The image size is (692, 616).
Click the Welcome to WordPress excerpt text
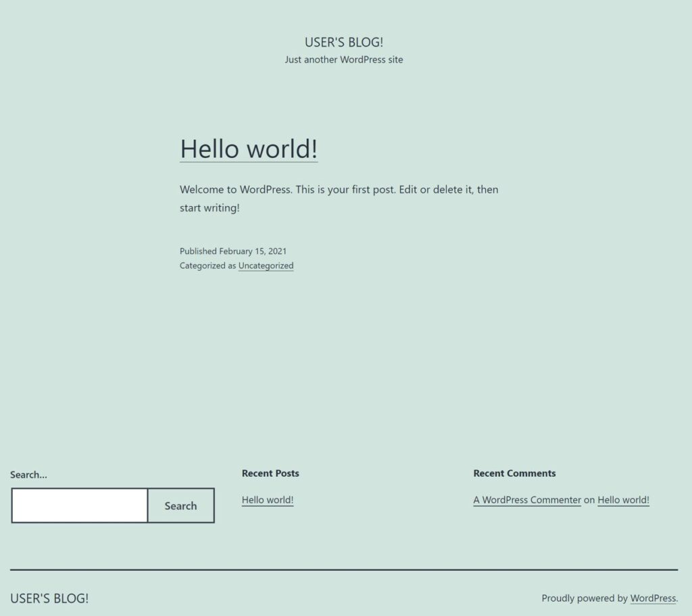[x=339, y=190]
